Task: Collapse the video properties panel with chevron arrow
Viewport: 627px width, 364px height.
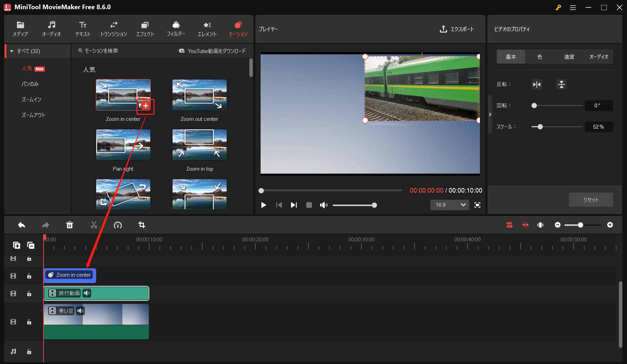Action: pos(490,115)
